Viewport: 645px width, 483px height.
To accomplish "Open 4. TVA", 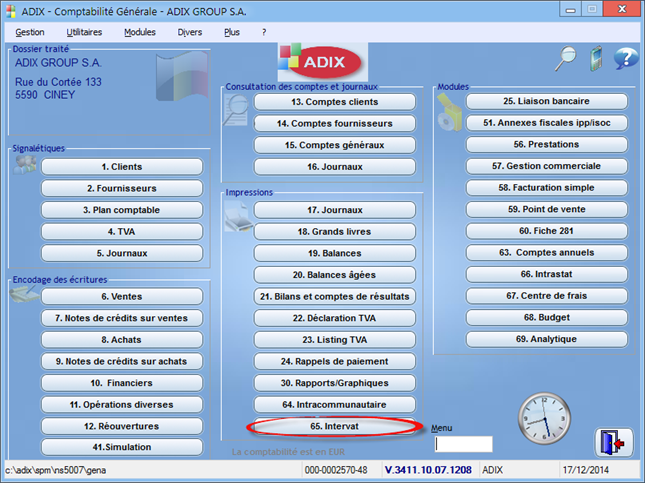I will (122, 232).
